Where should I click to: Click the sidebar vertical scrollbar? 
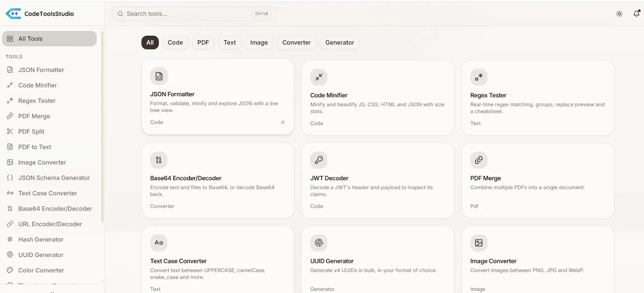click(102, 126)
